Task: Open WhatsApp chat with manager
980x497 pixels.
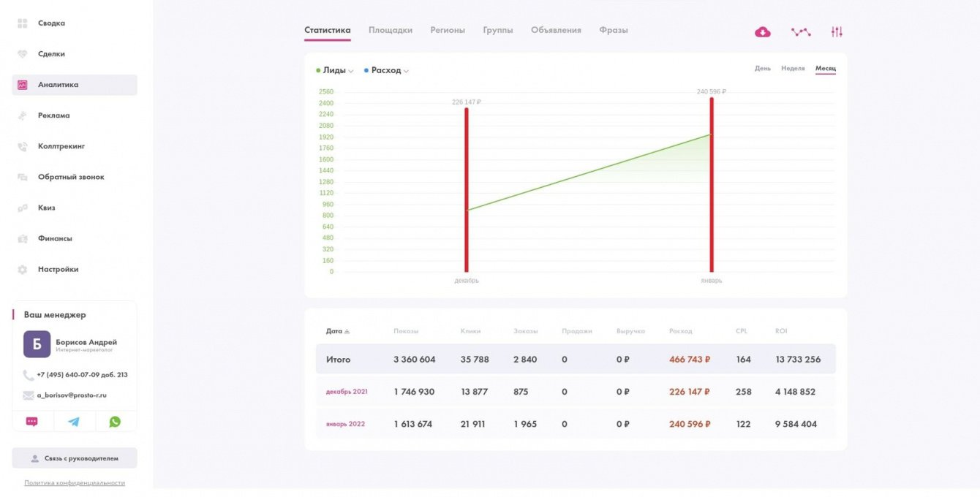Action: click(x=115, y=422)
